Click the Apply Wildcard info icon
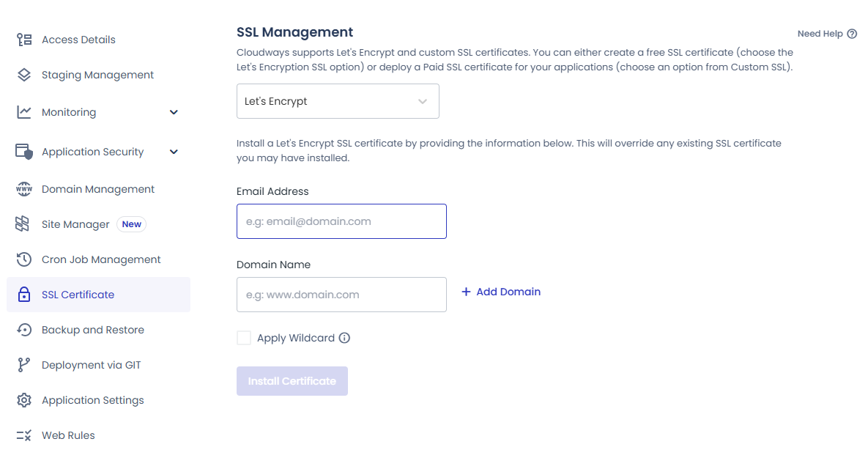Image resolution: width=868 pixels, height=458 pixels. [x=344, y=338]
